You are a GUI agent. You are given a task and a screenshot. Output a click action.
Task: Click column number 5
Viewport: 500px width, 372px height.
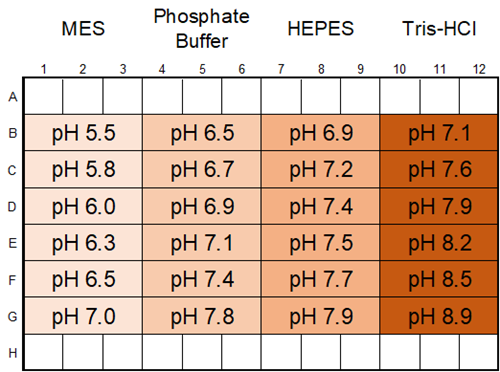pos(202,69)
